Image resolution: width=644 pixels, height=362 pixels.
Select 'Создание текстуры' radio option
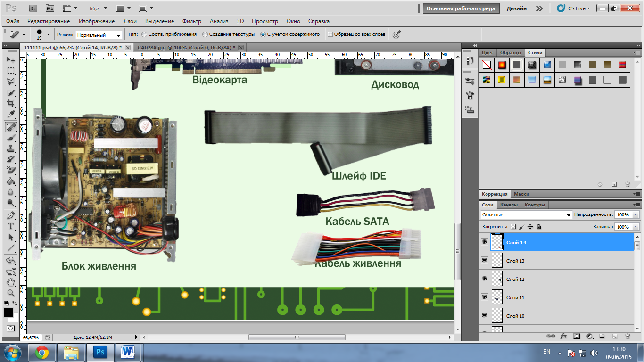click(x=205, y=34)
